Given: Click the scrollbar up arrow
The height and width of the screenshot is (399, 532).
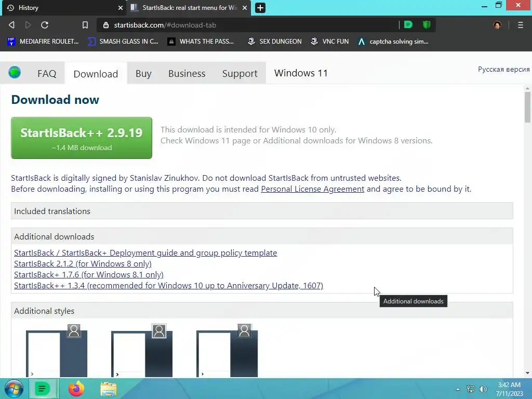Looking at the screenshot, I should click(527, 88).
